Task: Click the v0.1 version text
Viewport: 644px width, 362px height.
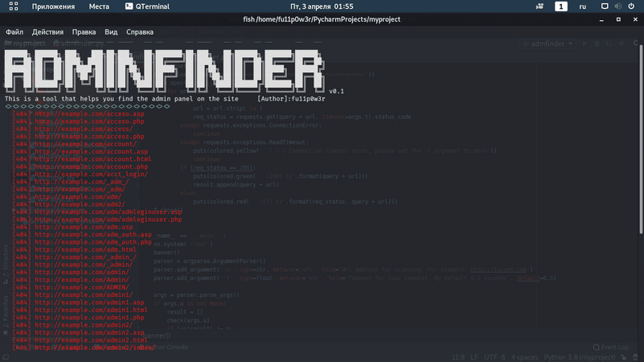Action: pyautogui.click(x=336, y=91)
